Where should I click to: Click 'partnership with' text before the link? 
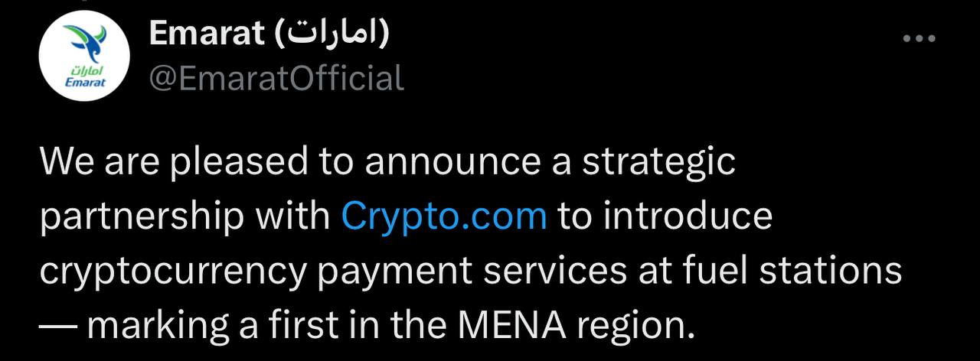tap(185, 217)
